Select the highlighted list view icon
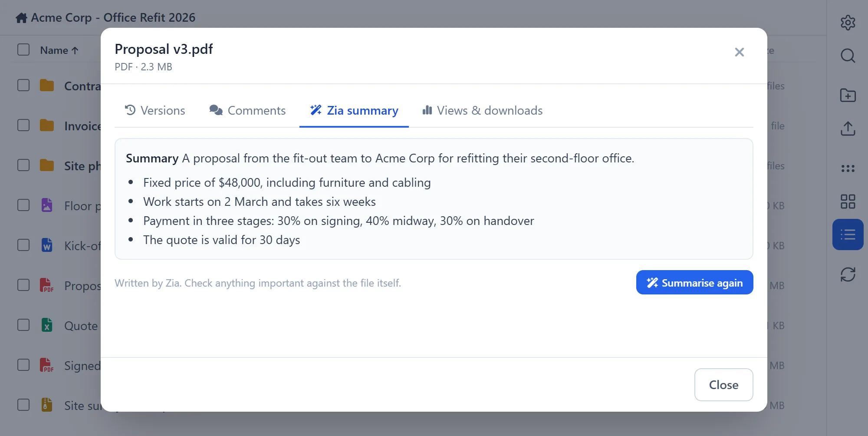Viewport: 868px width, 436px height. (848, 235)
